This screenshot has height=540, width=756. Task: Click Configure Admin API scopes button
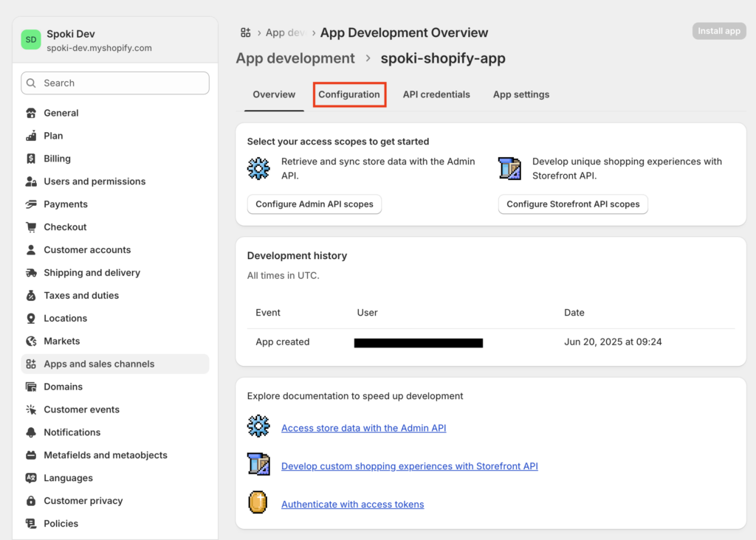coord(315,204)
